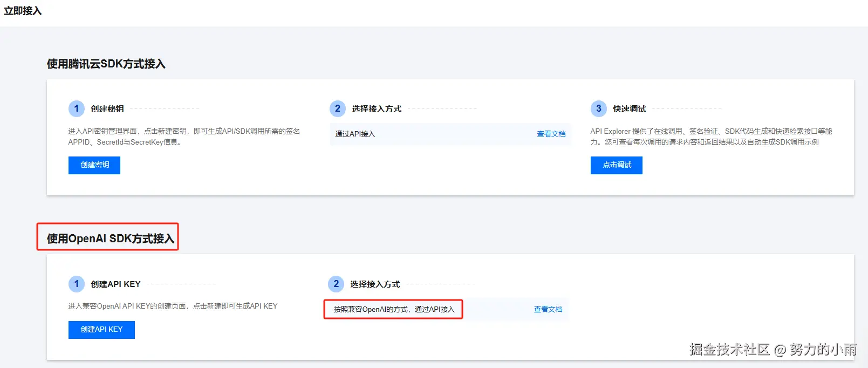Click the 使用腾讯云SDK方式接入 heading
Image resolution: width=868 pixels, height=368 pixels.
[106, 64]
